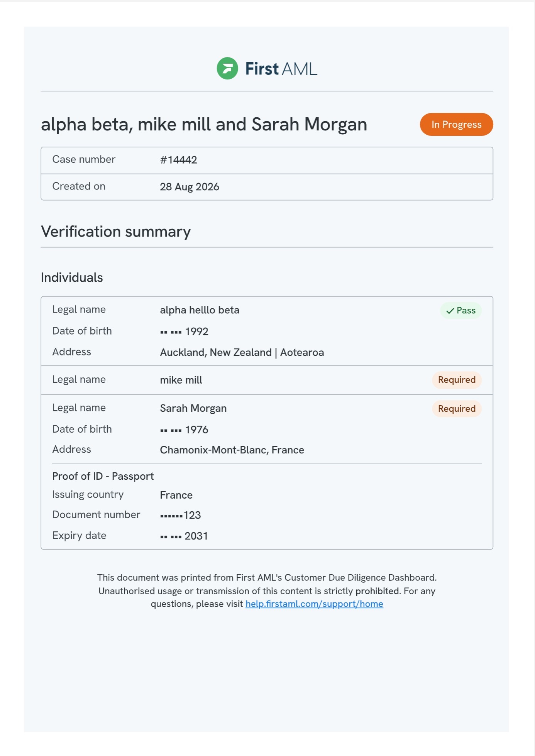Click the Chamonix-Mont-Blanc, France address

coord(232,450)
